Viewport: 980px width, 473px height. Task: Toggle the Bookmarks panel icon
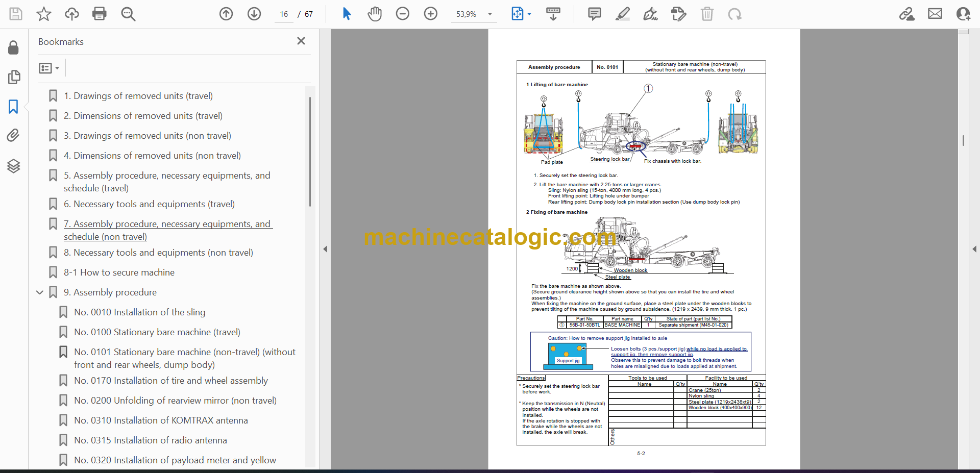pyautogui.click(x=13, y=107)
